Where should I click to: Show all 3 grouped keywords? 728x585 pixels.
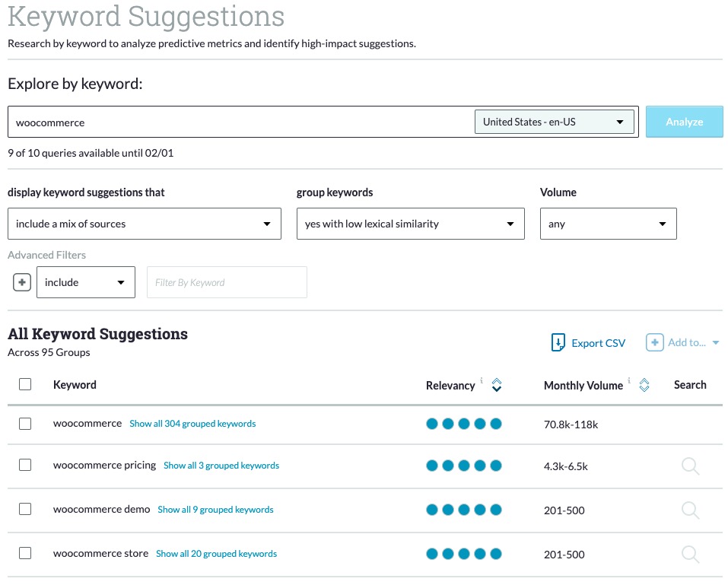[221, 466]
